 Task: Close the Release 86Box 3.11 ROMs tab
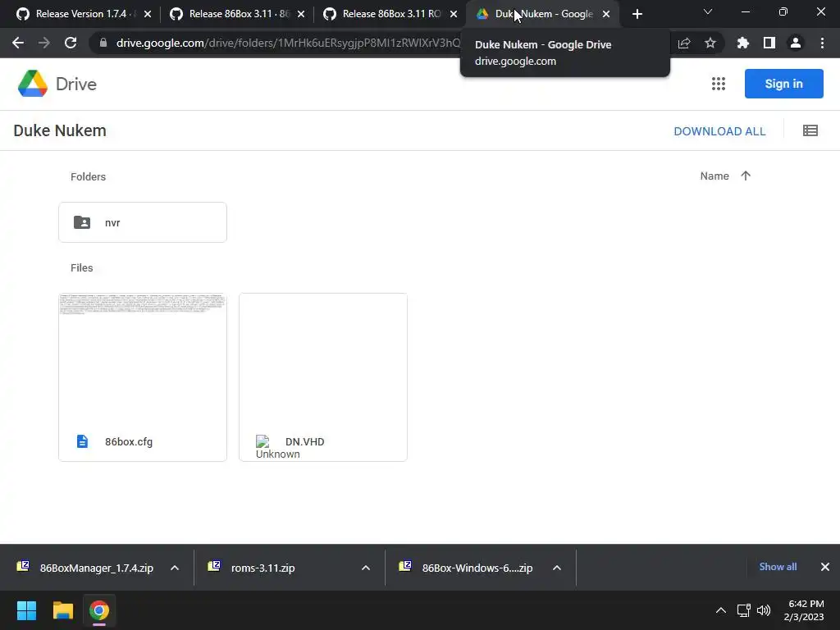[x=454, y=14]
